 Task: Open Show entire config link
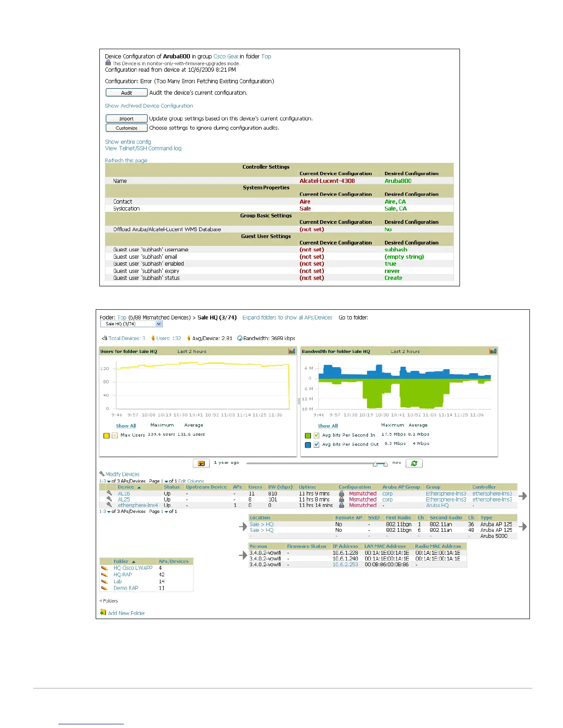pos(128,142)
